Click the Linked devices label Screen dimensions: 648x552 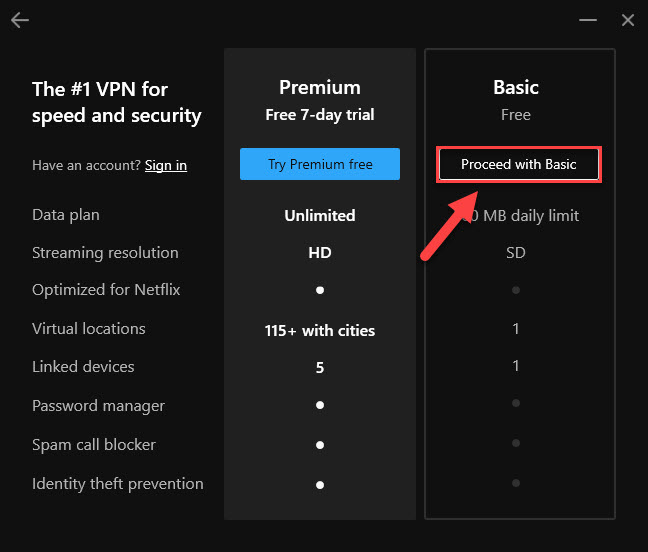tap(83, 367)
